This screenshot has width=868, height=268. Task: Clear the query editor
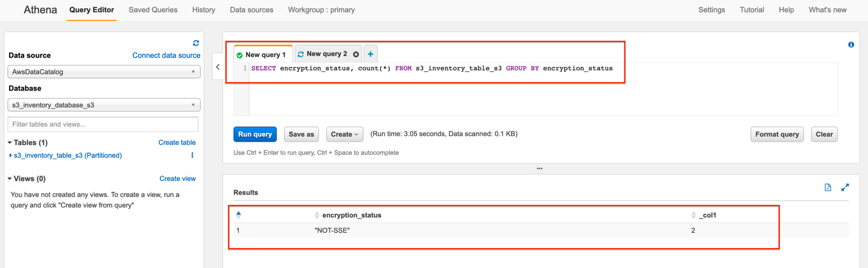pos(824,134)
